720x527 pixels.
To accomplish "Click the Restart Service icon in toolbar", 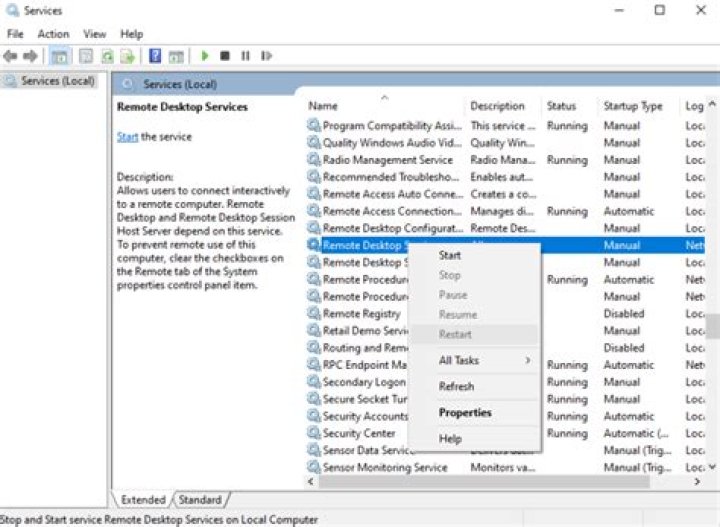I will [x=264, y=56].
